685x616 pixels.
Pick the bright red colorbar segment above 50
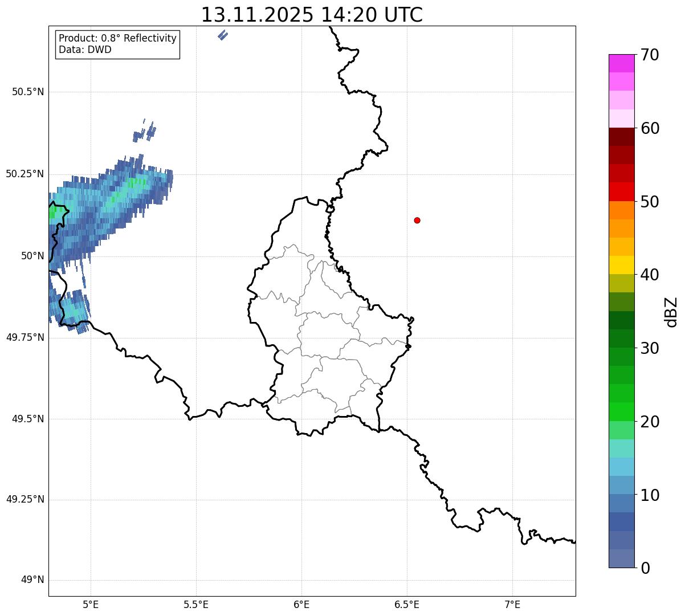(621, 191)
